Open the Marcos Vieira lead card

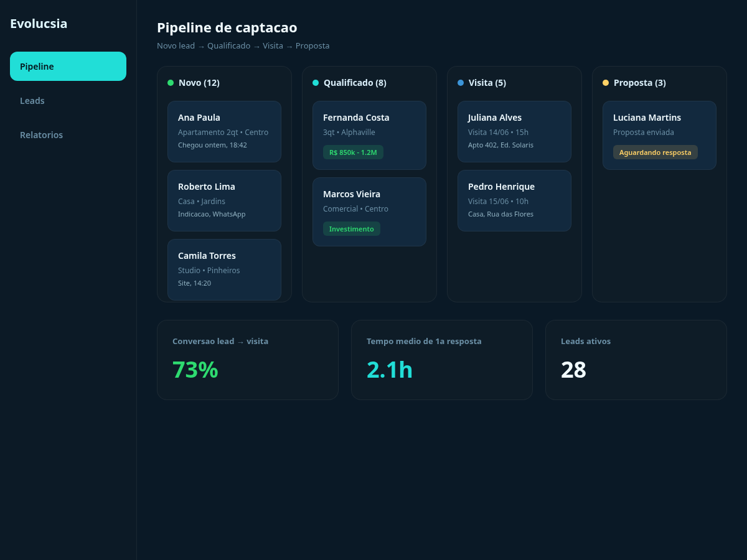(369, 212)
